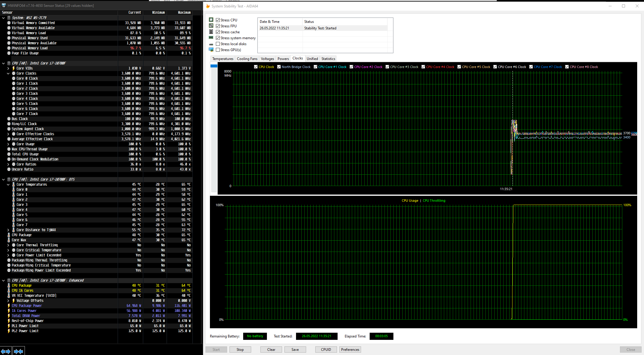Click the AIDA64 flame icon in the title bar
The width and height of the screenshot is (644, 355).
(x=208, y=6)
